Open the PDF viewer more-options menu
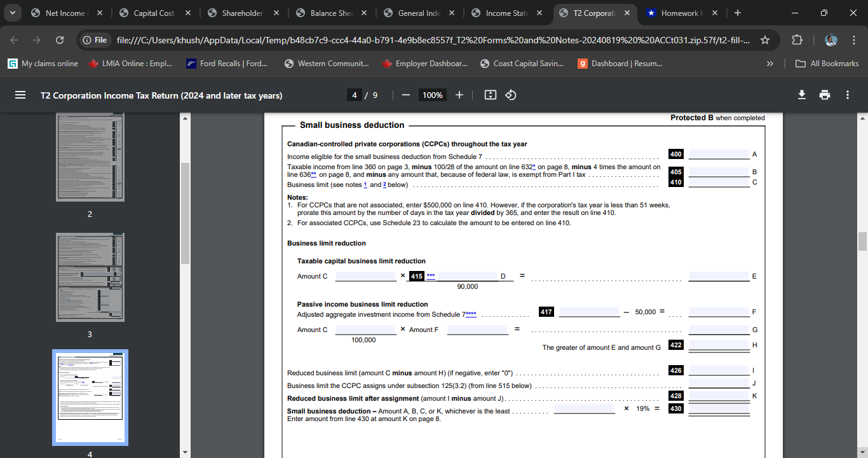 tap(847, 94)
